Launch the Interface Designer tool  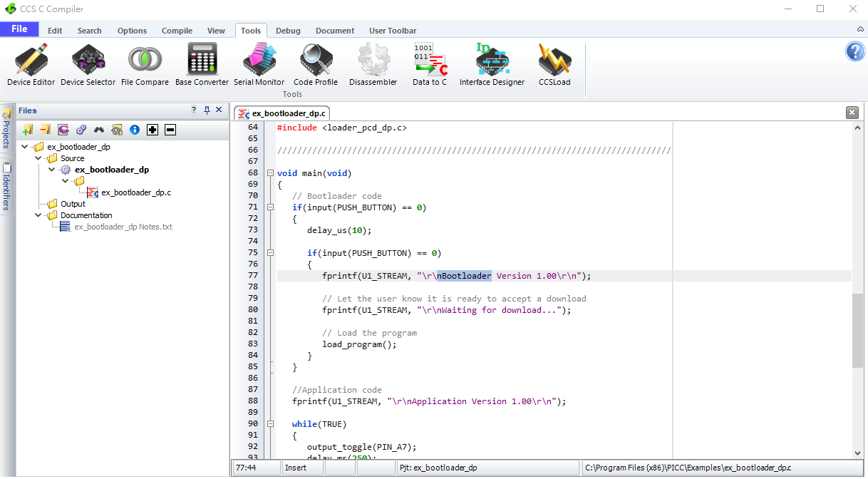click(x=492, y=66)
